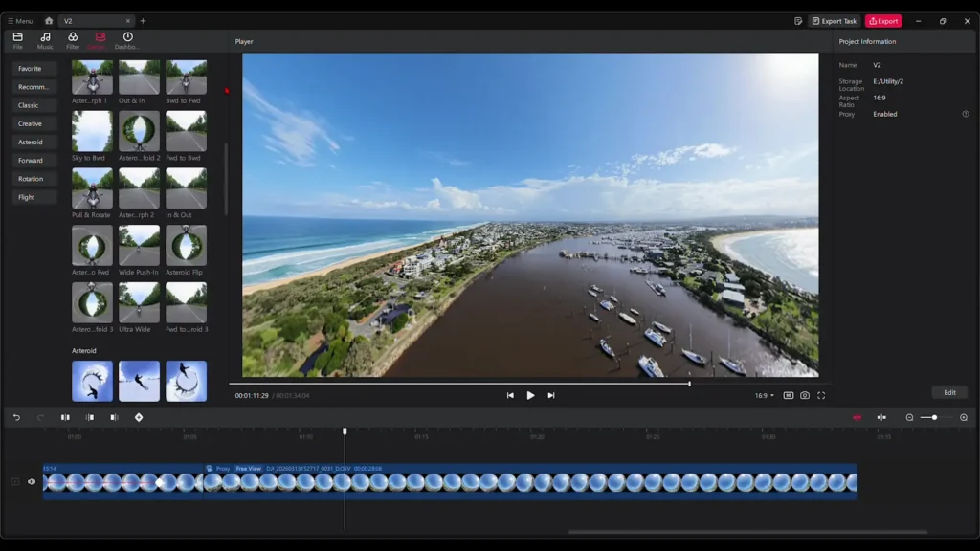980x551 pixels.
Task: Mute the video track audio
Action: 32,481
